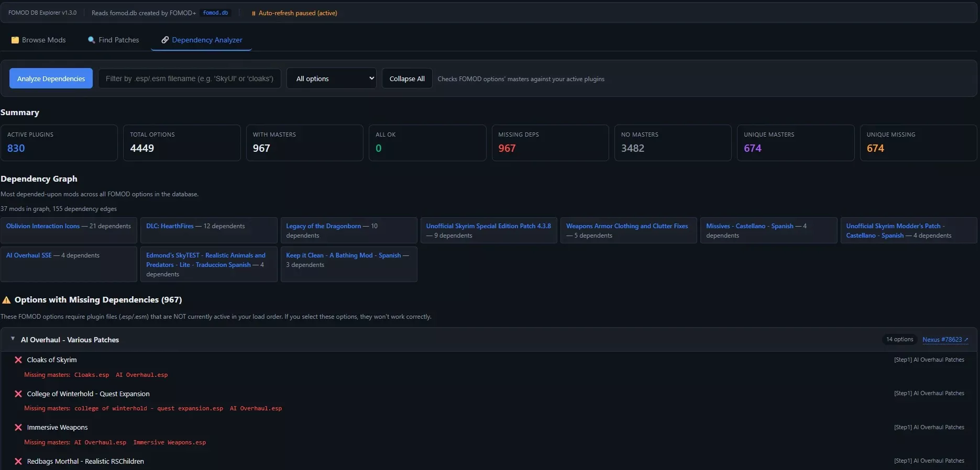Click the With Masters 967 summary card
980x470 pixels.
(x=305, y=143)
